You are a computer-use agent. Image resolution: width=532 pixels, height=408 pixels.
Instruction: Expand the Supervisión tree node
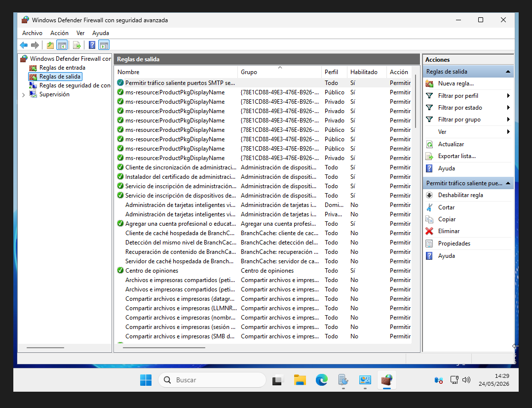pos(23,95)
